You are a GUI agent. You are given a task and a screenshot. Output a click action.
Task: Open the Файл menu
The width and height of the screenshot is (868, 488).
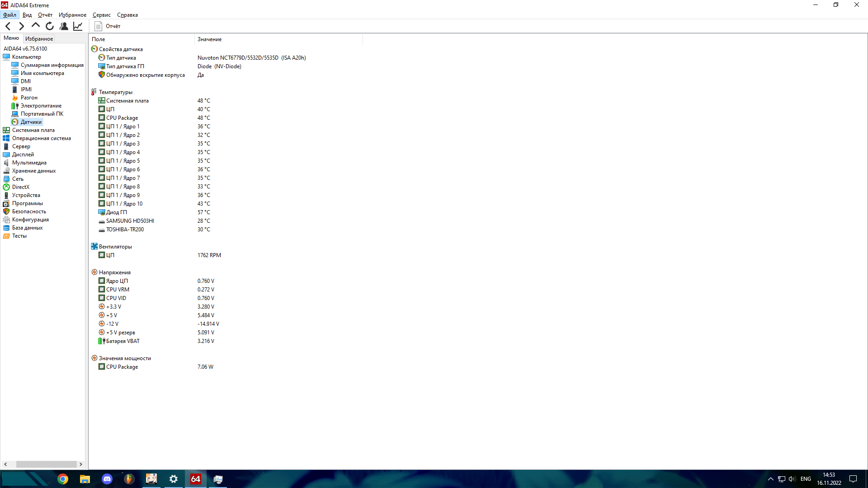click(9, 15)
